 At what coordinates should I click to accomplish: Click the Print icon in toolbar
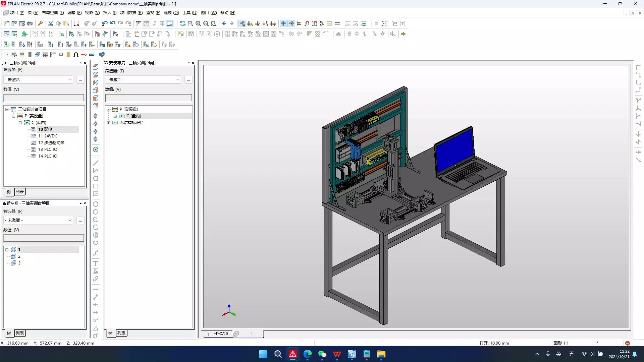pyautogui.click(x=30, y=23)
